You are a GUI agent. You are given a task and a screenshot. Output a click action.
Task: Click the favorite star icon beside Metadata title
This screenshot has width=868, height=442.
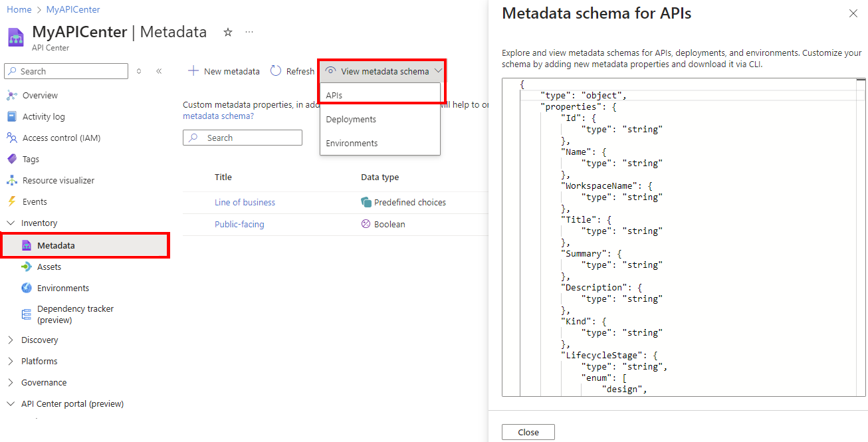[x=228, y=32]
